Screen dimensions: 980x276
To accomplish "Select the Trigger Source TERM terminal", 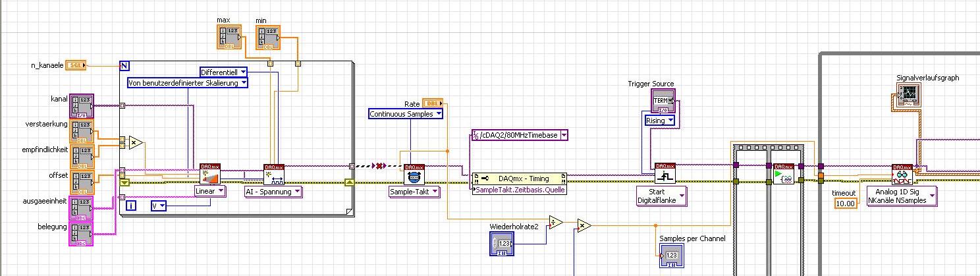I will coord(664,101).
